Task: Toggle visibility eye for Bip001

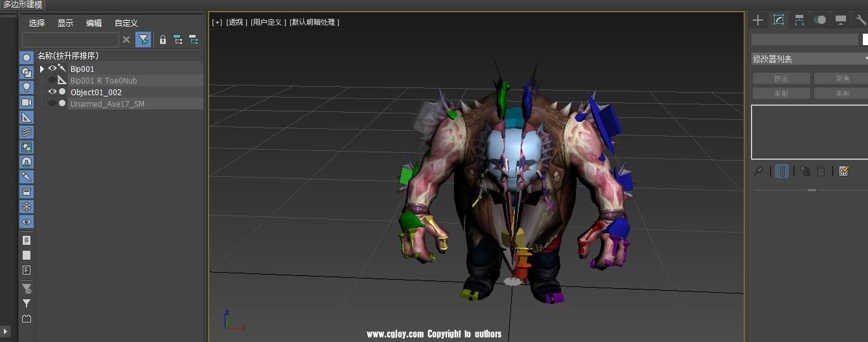Action: [52, 69]
